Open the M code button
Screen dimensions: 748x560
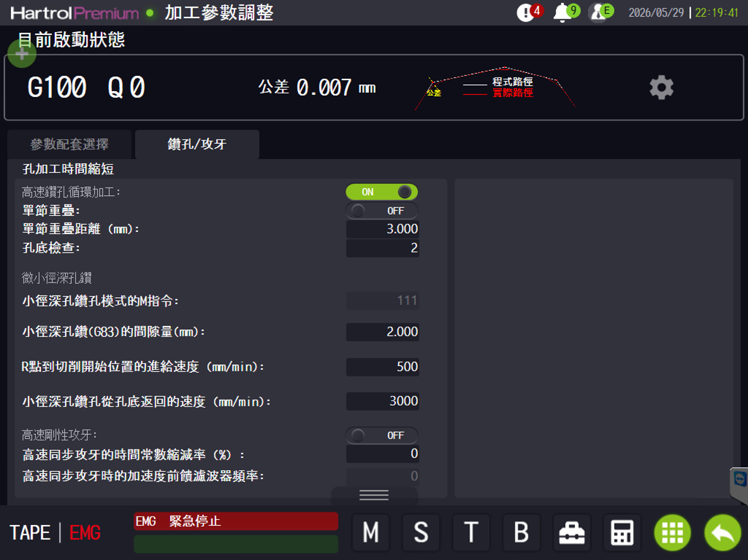point(371,532)
